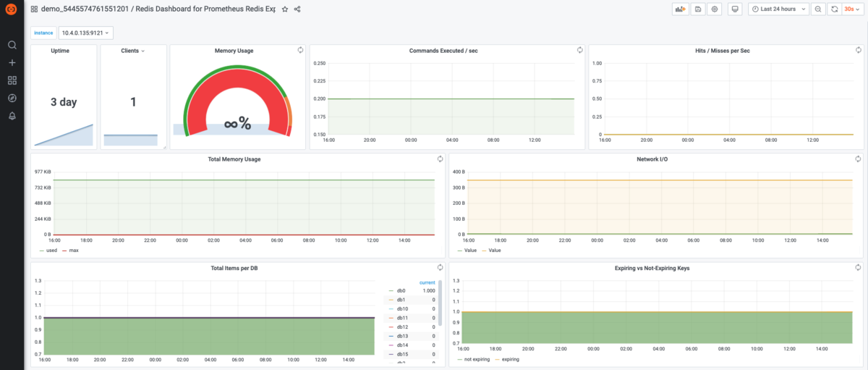Open the Dashboards grid icon in sidebar
The image size is (868, 370).
coord(12,80)
